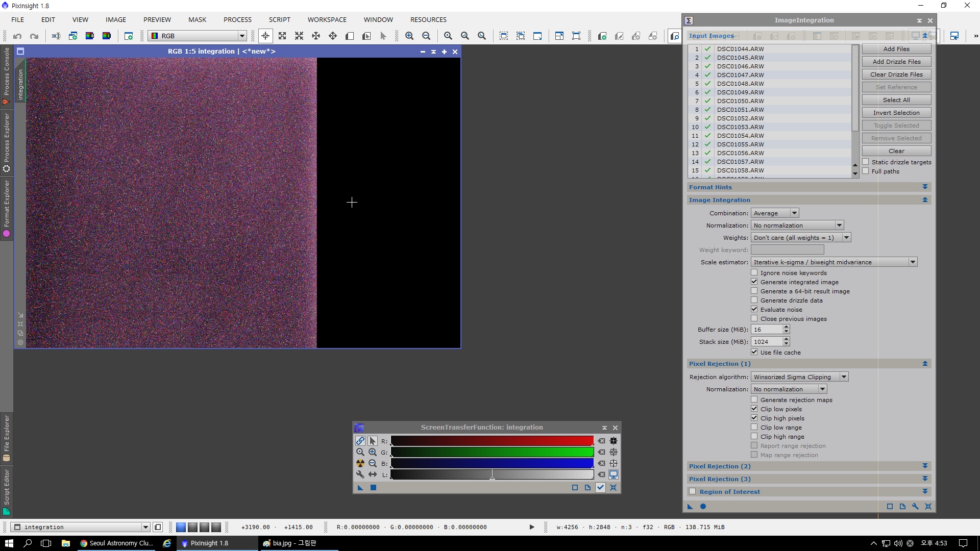The height and width of the screenshot is (551, 980).
Task: Toggle the Link RGB channels button in ScreenTransferFunction
Action: point(360,441)
